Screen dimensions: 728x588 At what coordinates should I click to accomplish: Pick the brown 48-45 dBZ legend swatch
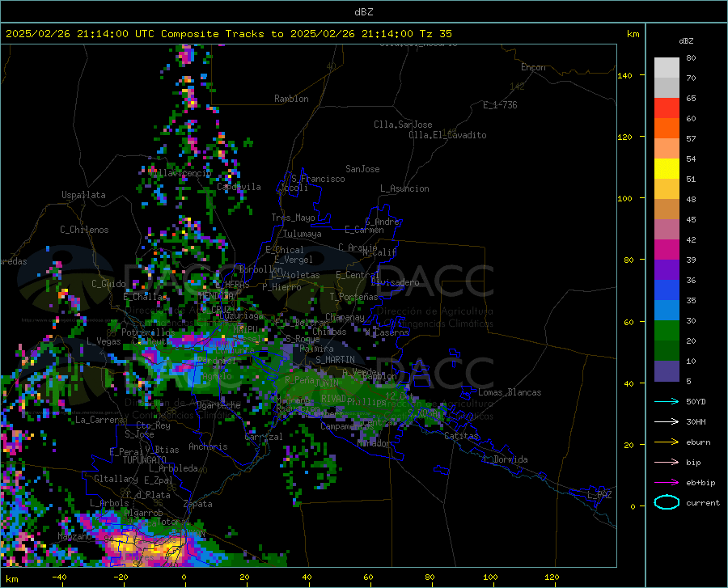[x=667, y=209]
